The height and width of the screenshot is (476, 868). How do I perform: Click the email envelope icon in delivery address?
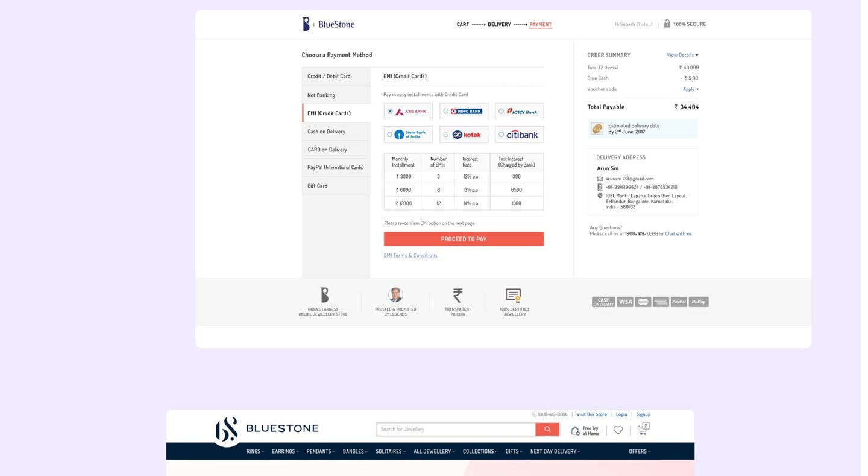tap(600, 179)
